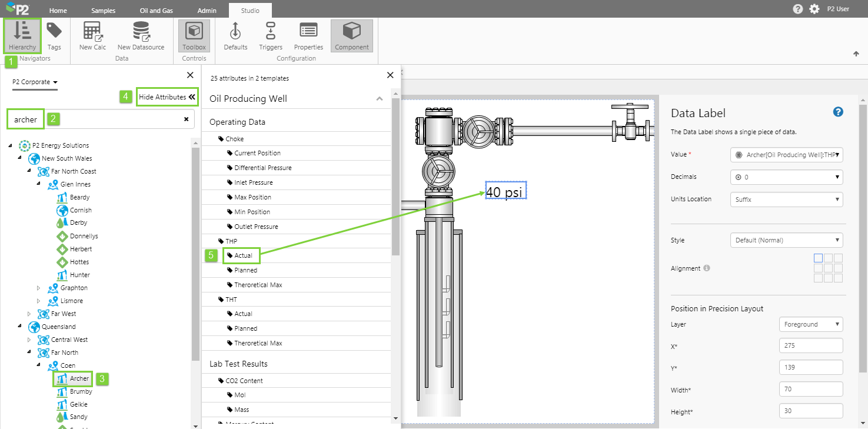Click the Hide Attributes button
Screen dimensions: 868x429
coord(167,97)
